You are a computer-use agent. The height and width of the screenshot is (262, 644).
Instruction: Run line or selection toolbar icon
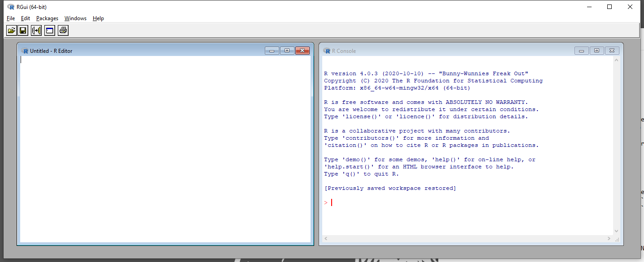[x=36, y=30]
